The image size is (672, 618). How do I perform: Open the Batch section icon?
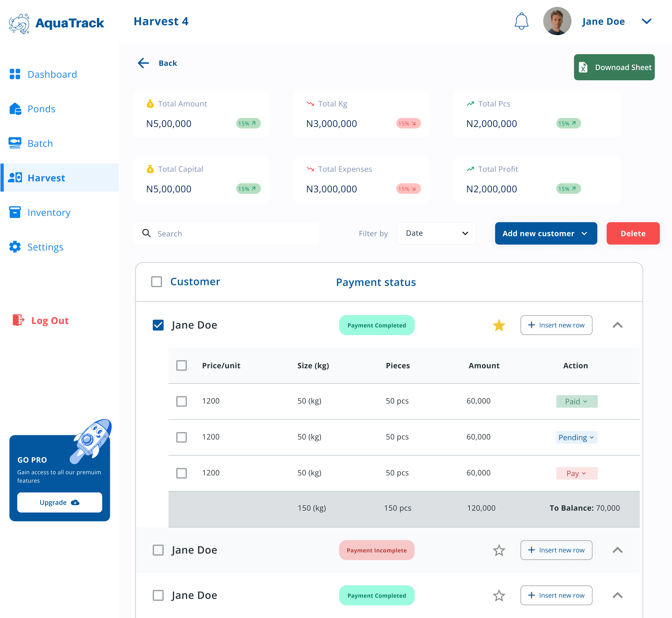(x=15, y=143)
